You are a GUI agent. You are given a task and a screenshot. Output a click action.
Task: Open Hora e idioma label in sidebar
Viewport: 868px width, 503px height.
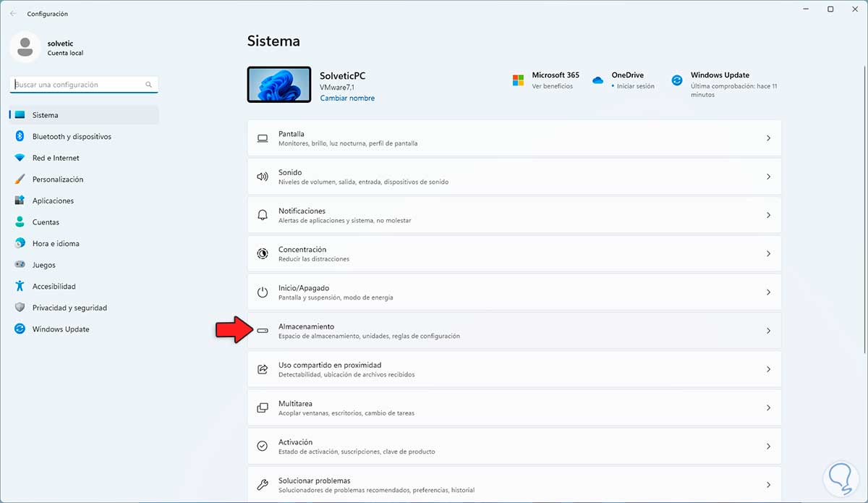56,243
